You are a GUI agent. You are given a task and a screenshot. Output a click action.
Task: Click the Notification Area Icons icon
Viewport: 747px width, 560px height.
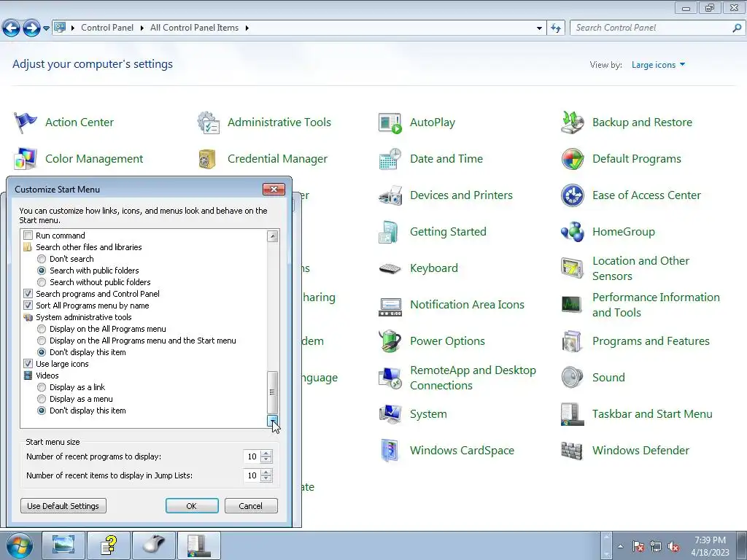tap(390, 307)
